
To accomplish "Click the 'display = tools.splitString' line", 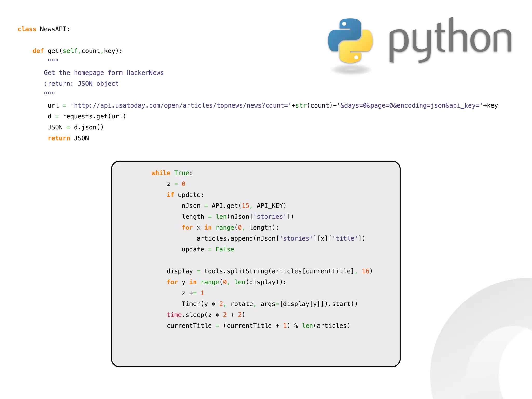I will pos(270,271).
